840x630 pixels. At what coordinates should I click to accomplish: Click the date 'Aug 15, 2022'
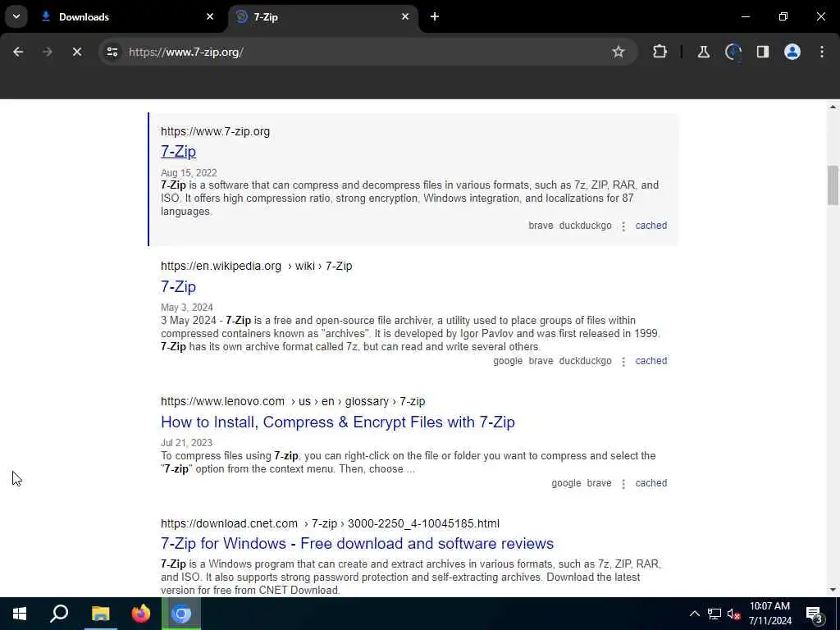tap(189, 173)
